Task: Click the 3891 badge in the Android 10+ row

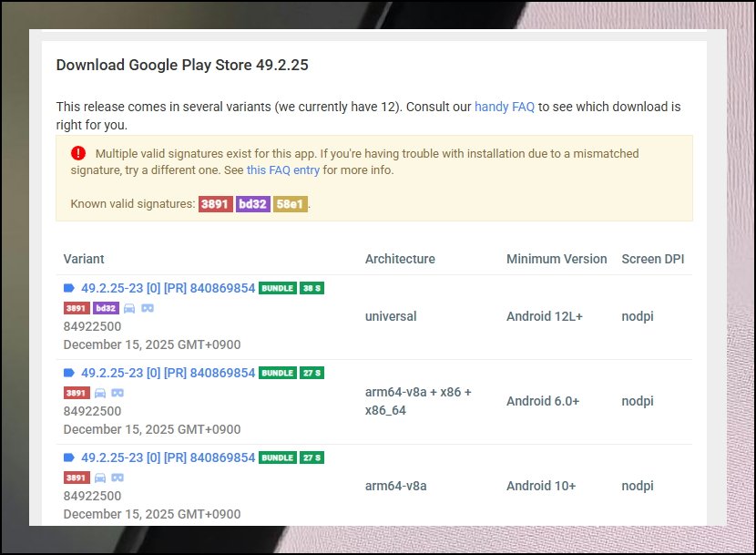Action: (x=77, y=478)
